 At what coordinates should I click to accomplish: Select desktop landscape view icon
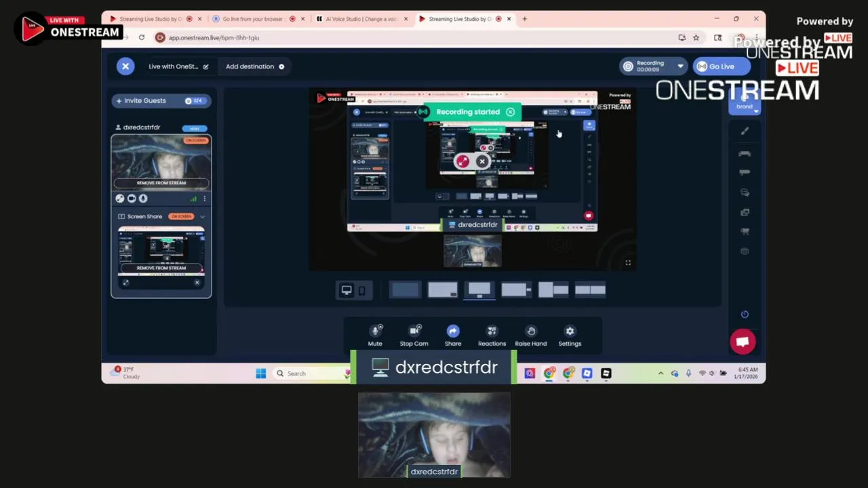(347, 290)
